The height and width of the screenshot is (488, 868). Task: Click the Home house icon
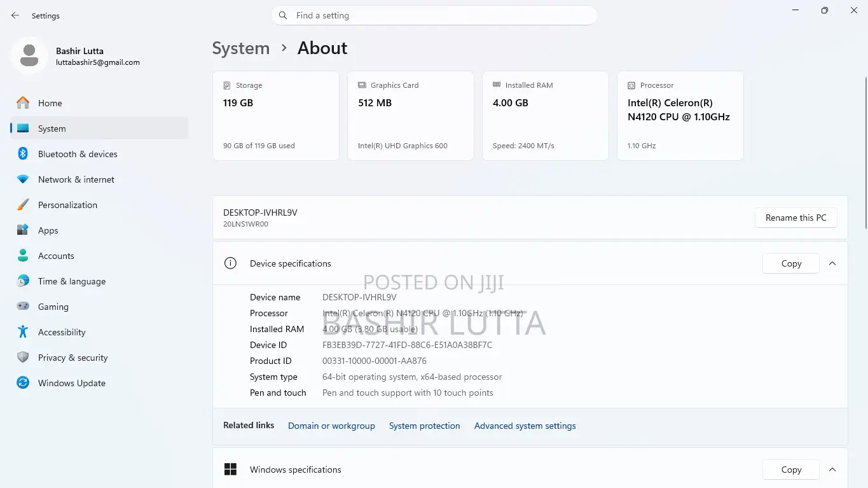[x=23, y=103]
